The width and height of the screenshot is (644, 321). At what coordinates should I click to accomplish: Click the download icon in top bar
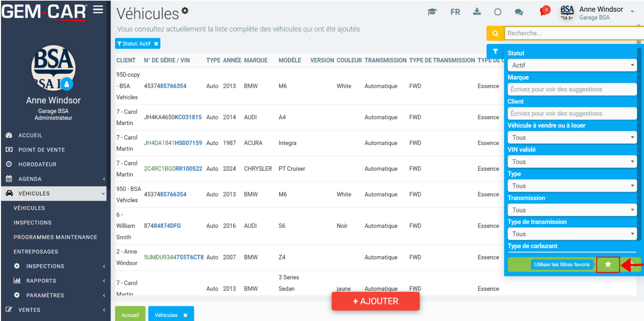[477, 12]
